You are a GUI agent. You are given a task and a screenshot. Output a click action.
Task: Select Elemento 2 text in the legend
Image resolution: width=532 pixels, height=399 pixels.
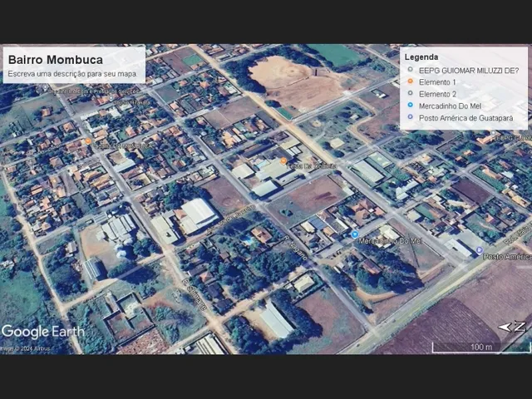437,94
